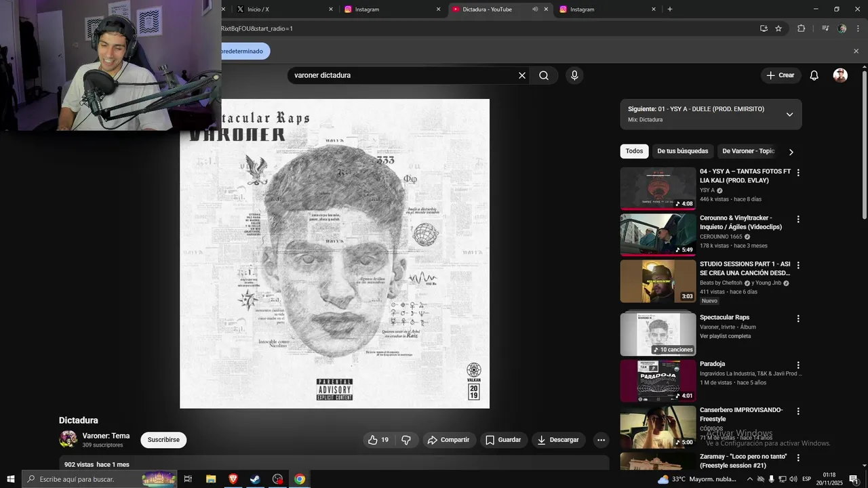The image size is (868, 488).
Task: Open File Explorer from the taskbar
Action: pos(211,479)
